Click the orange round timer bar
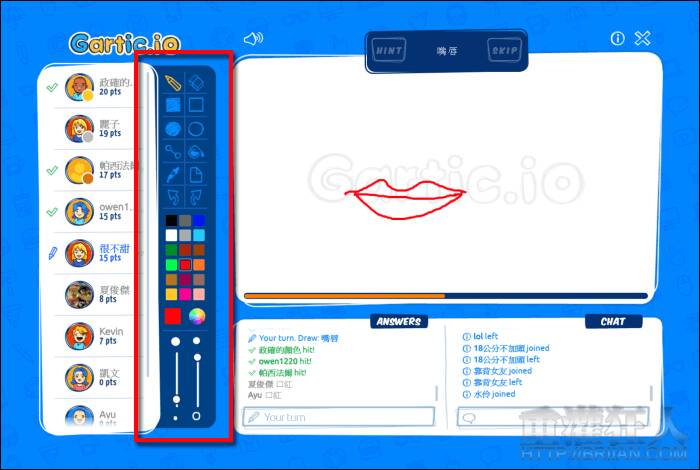 pos(344,296)
